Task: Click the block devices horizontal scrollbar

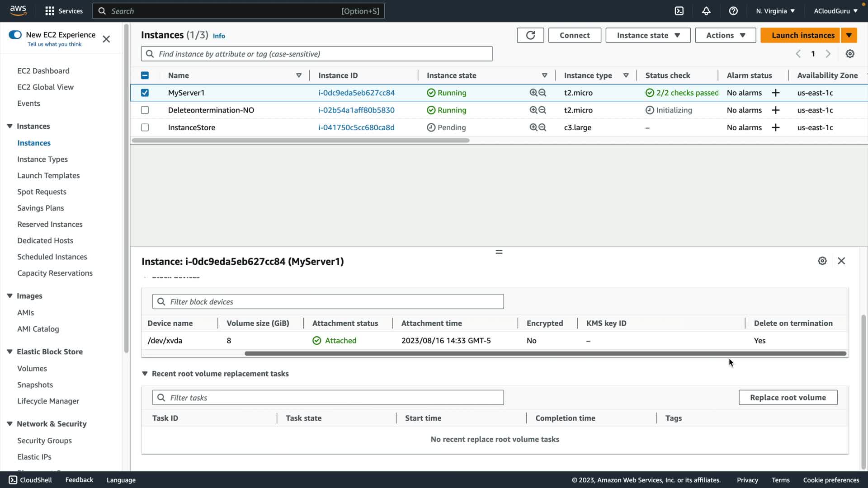Action: tap(545, 353)
